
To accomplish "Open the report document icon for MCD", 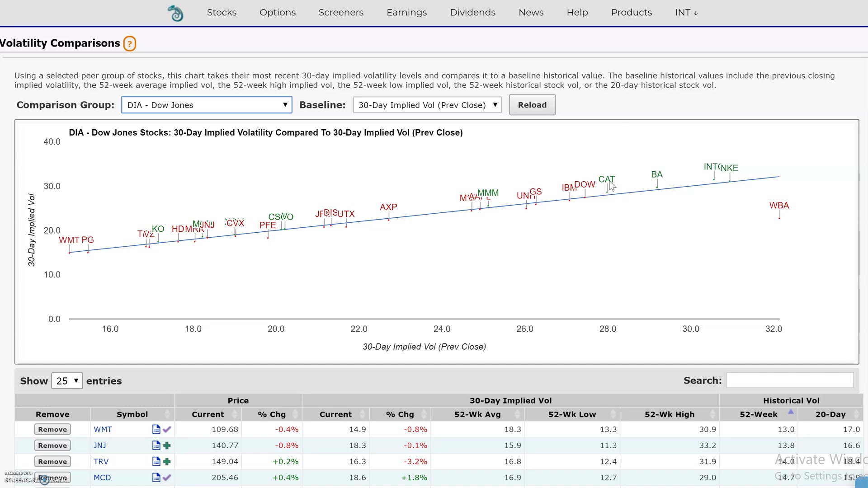I will [x=156, y=477].
